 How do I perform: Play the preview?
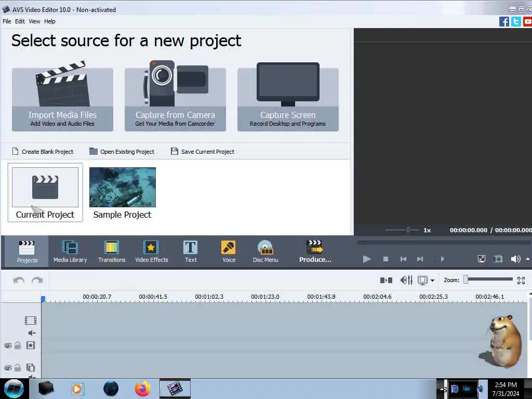(x=366, y=259)
